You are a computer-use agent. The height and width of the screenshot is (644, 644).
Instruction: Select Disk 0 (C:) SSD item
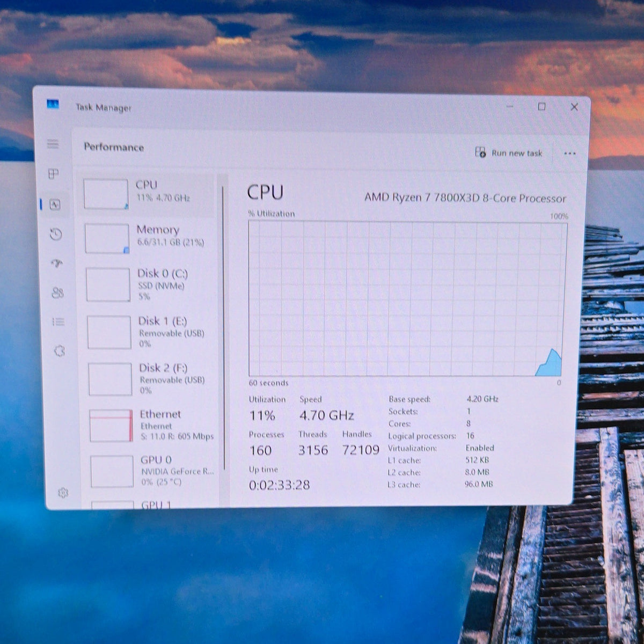(x=148, y=285)
